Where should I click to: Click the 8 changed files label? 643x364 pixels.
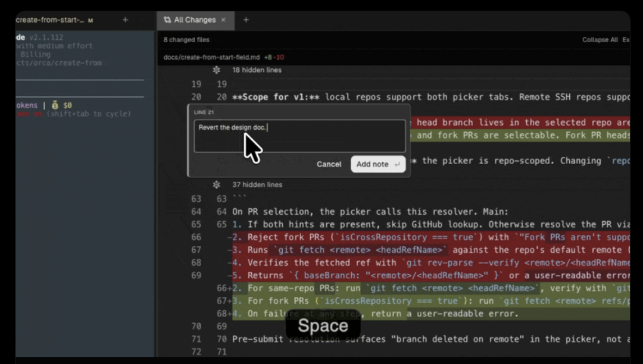pyautogui.click(x=186, y=40)
